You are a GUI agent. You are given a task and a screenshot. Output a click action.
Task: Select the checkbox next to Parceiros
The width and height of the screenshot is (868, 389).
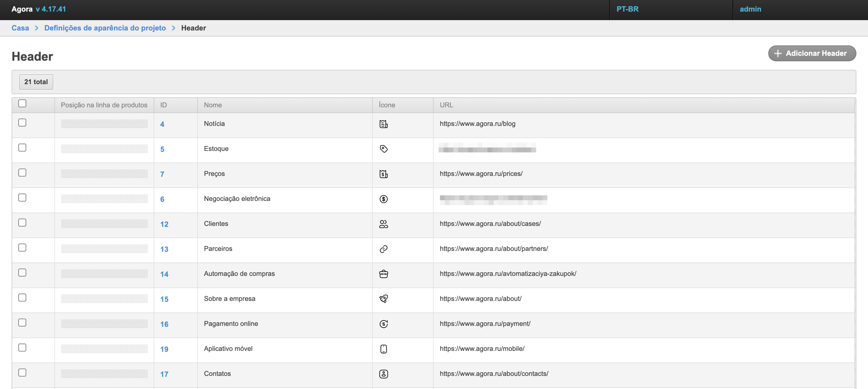[22, 248]
